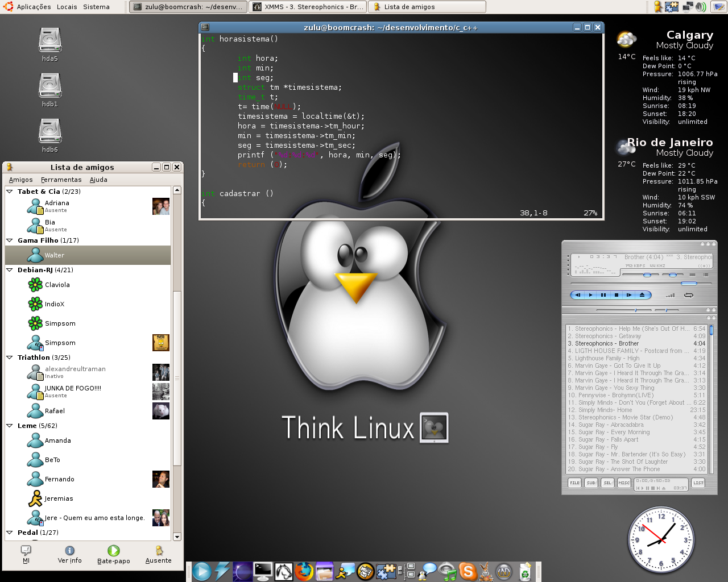Launch the purple eclipse icon in dock

click(x=243, y=571)
